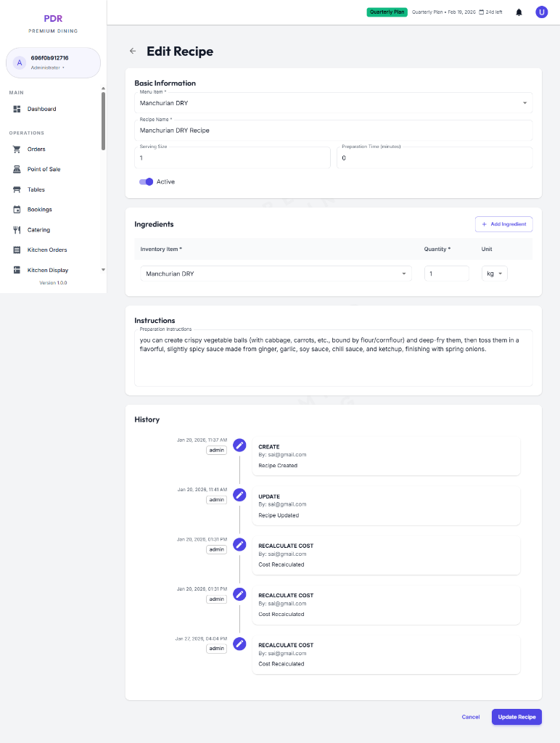This screenshot has width=560, height=743.
Task: Click the Dashboard grid icon
Action: (x=17, y=109)
